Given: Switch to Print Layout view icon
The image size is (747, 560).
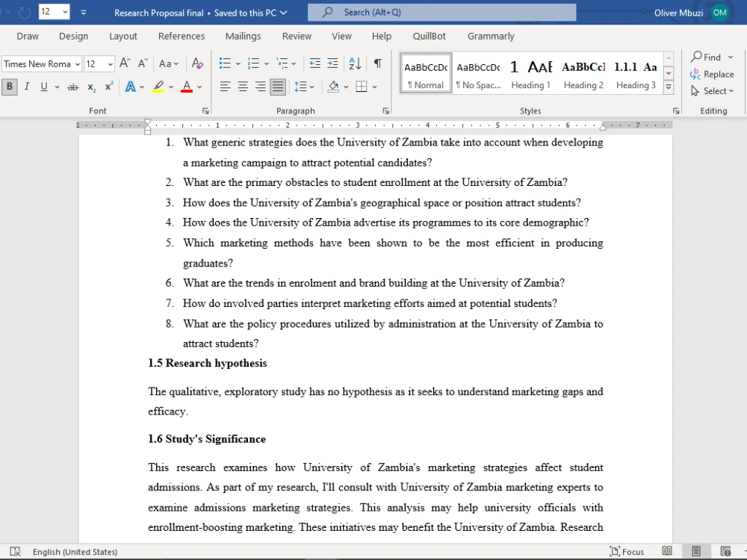Looking at the screenshot, I should pos(696,552).
